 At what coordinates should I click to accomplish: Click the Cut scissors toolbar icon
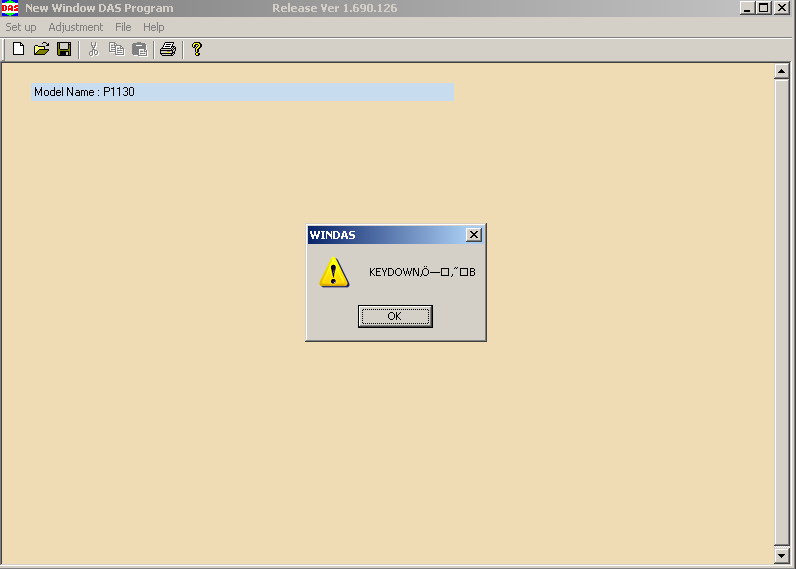(93, 49)
